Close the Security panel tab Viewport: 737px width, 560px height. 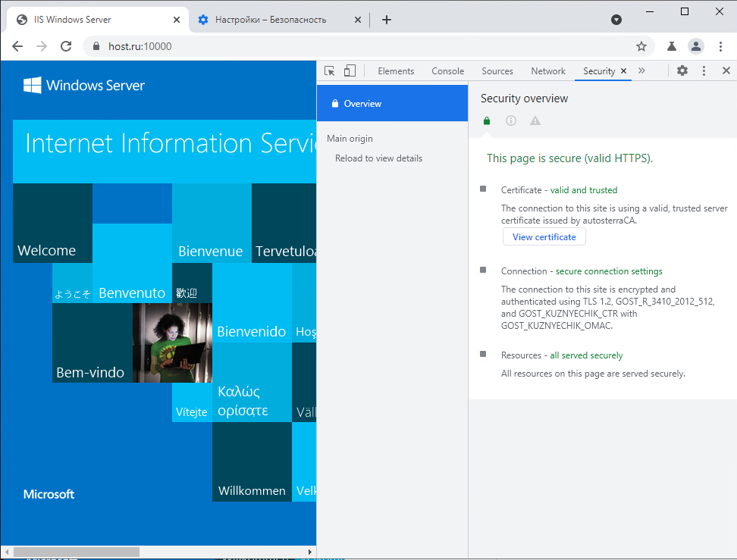(x=624, y=71)
